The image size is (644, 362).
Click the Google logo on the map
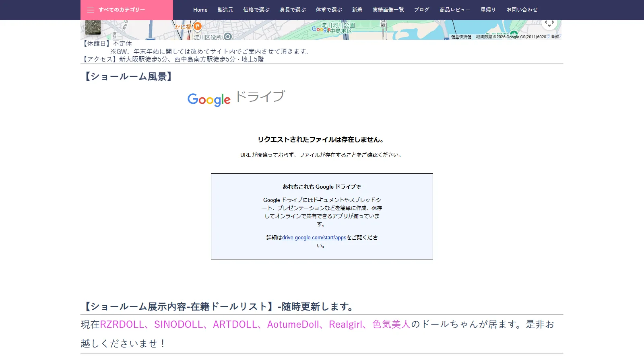click(x=321, y=29)
